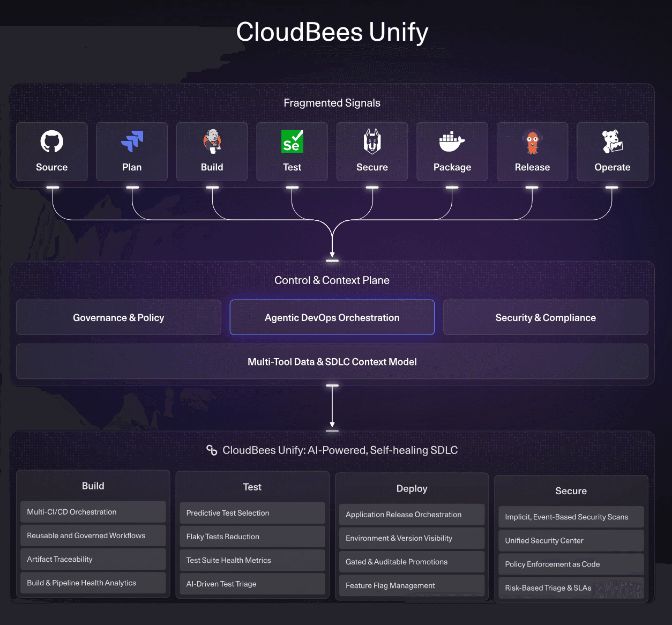Click the Control & Context Plane heading
This screenshot has height=625, width=672.
[332, 280]
